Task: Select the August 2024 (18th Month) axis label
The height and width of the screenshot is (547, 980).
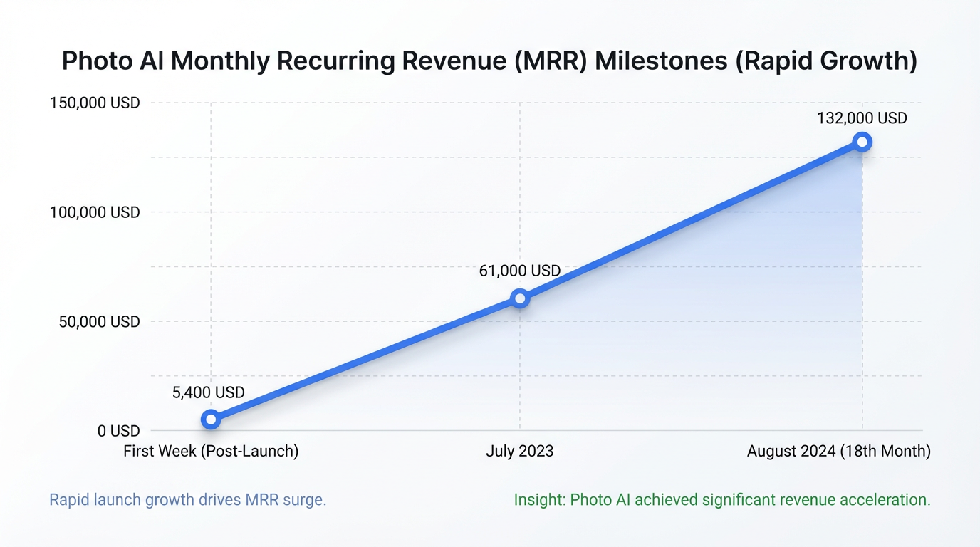Action: [838, 451]
